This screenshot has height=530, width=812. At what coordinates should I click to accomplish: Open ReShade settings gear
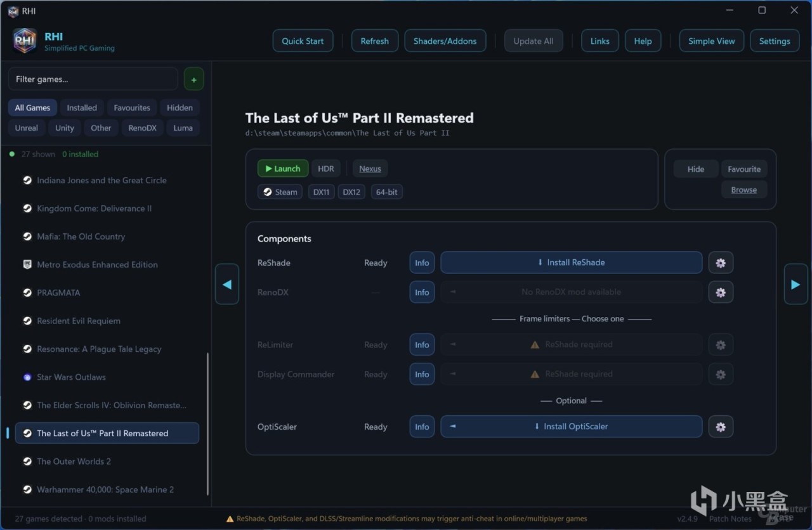coord(721,262)
